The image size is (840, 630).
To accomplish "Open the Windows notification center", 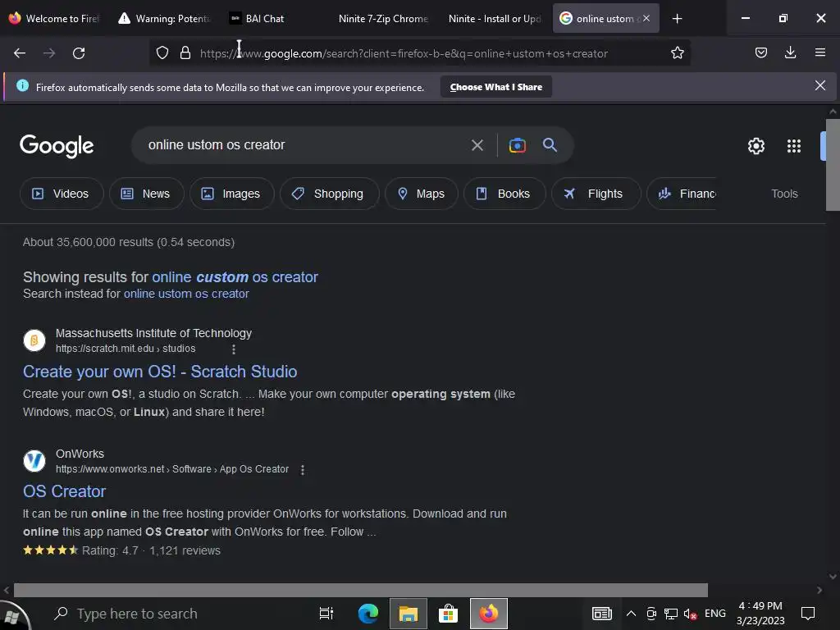I will (807, 613).
